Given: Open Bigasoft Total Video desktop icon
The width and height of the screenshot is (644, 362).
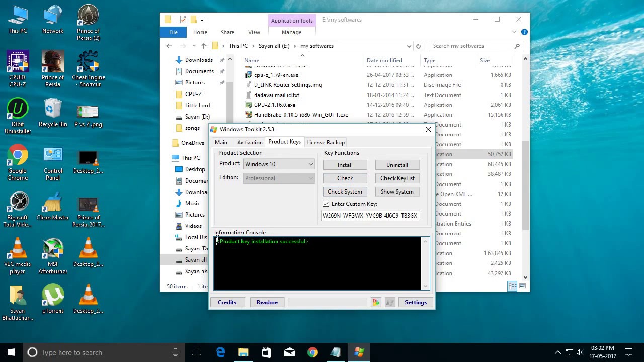Looking at the screenshot, I should (18, 210).
